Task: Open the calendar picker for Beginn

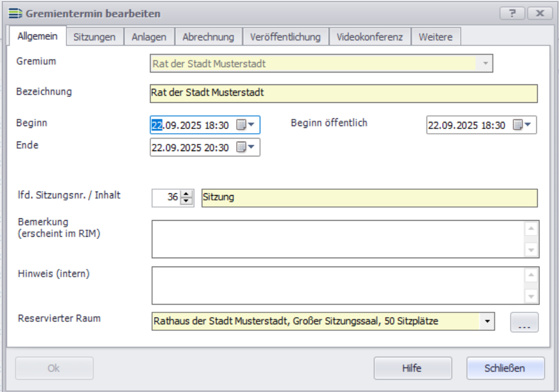Action: coord(246,125)
